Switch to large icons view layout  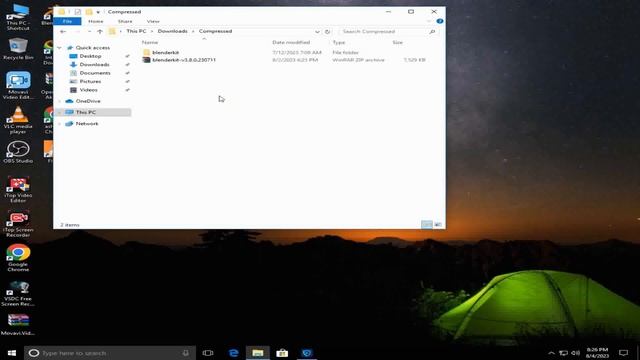[438, 224]
